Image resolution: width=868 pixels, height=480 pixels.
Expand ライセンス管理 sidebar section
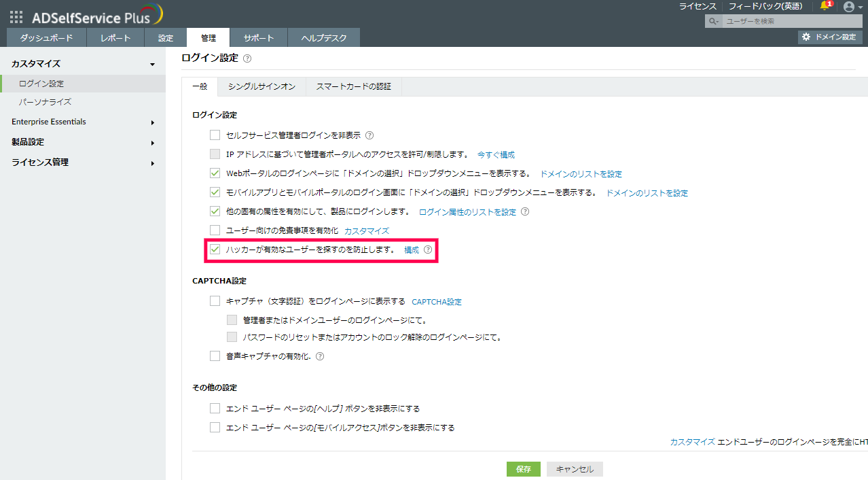point(153,163)
